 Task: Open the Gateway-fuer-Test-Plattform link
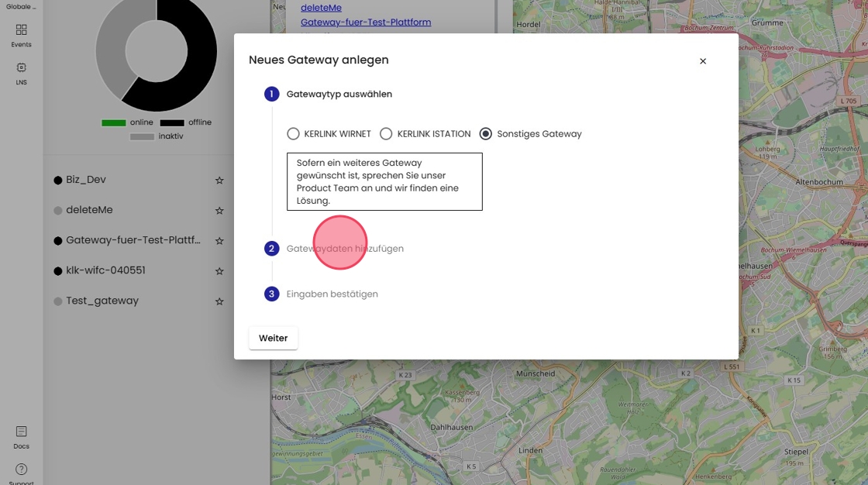tap(365, 22)
